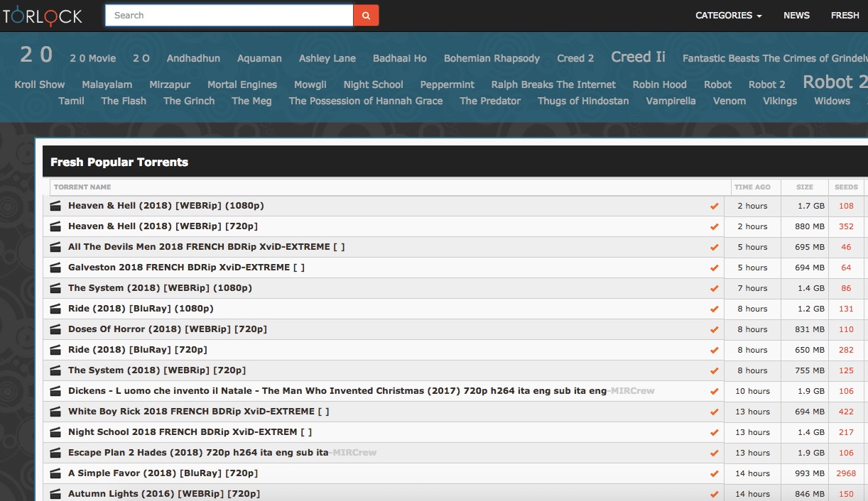Image resolution: width=868 pixels, height=501 pixels.
Task: Click The Possession of Hannah Grace tag
Action: coord(366,101)
